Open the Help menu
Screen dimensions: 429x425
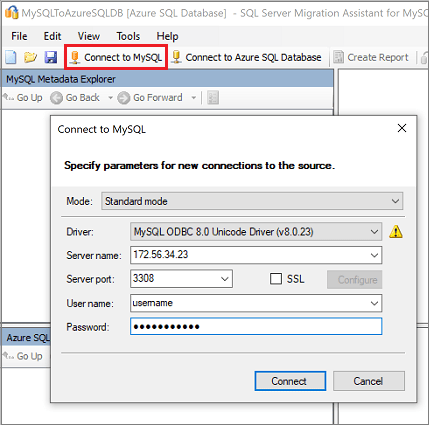coord(167,36)
